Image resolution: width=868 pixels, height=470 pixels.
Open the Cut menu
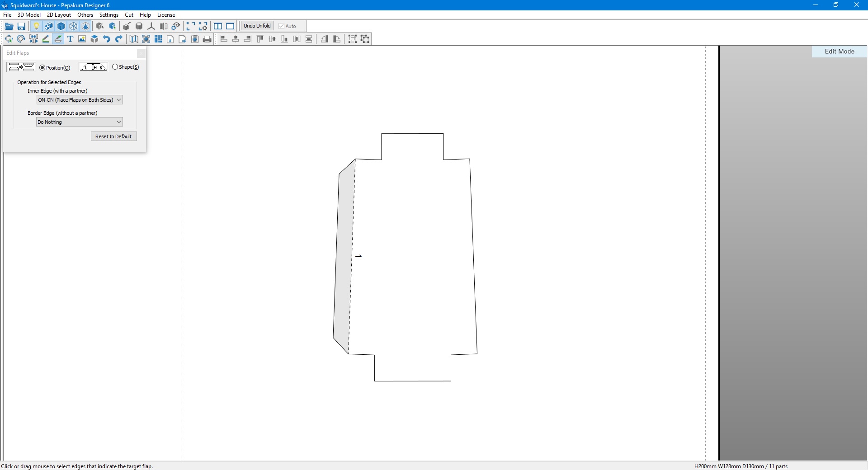129,15
